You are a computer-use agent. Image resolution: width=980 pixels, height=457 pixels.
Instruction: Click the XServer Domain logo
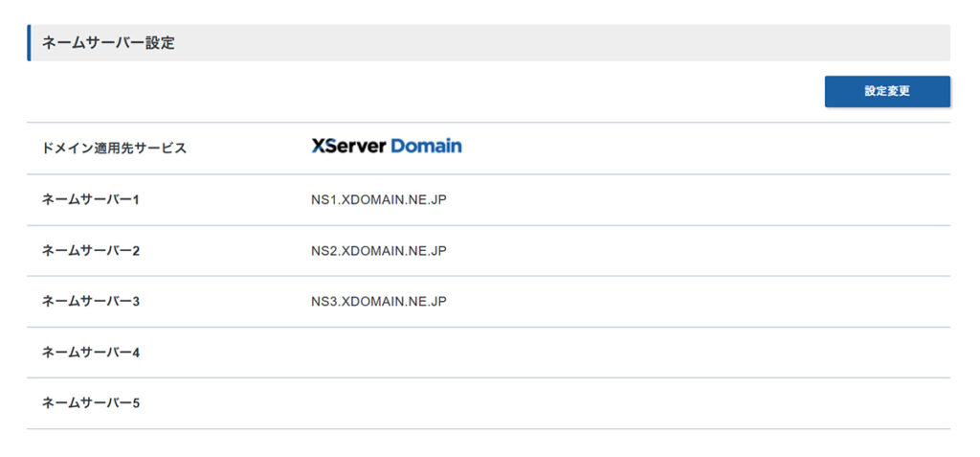(386, 147)
